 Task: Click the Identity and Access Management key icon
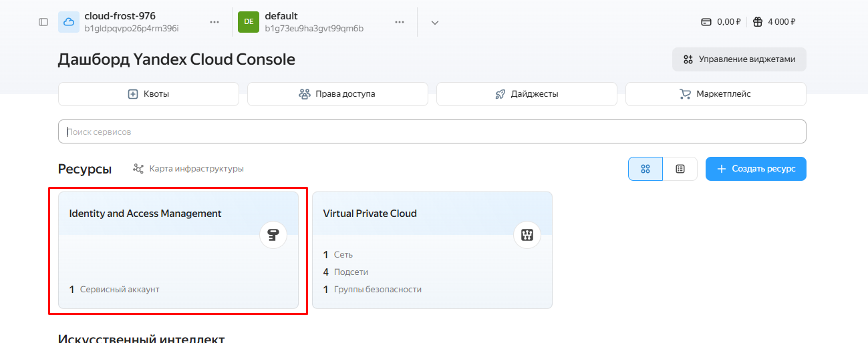click(x=273, y=235)
